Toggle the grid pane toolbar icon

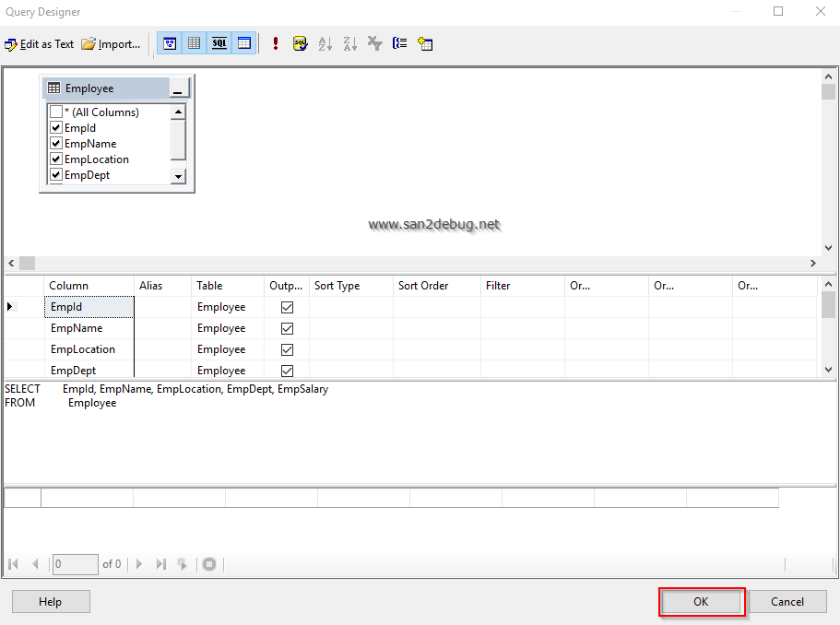pos(194,43)
